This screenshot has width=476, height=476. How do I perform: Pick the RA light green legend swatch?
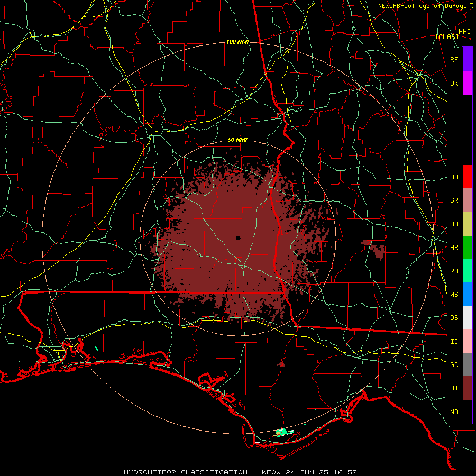(x=467, y=271)
